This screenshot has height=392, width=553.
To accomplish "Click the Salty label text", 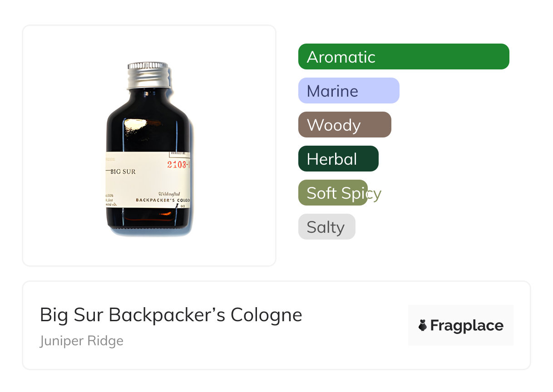I will point(326,227).
